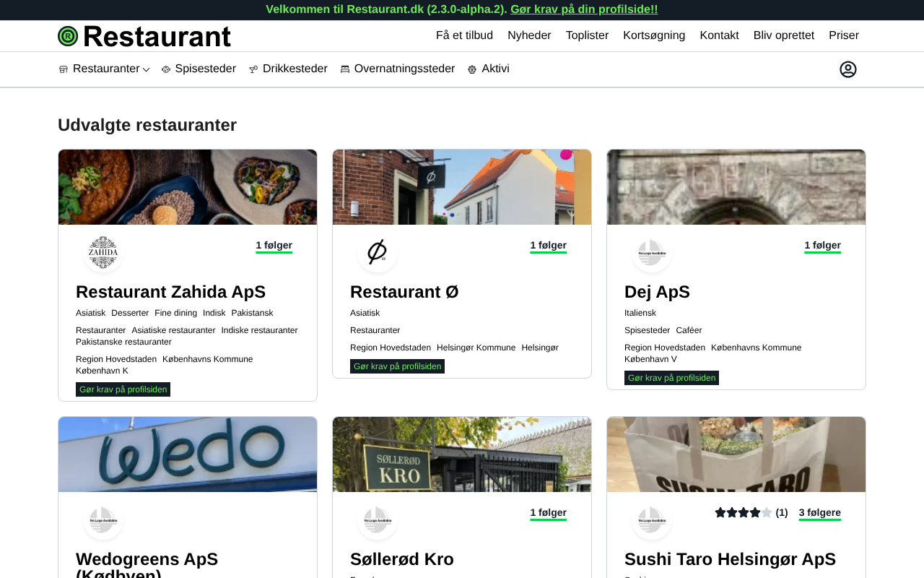Open the Restaurant Ø logo
924x578 pixels.
(378, 252)
